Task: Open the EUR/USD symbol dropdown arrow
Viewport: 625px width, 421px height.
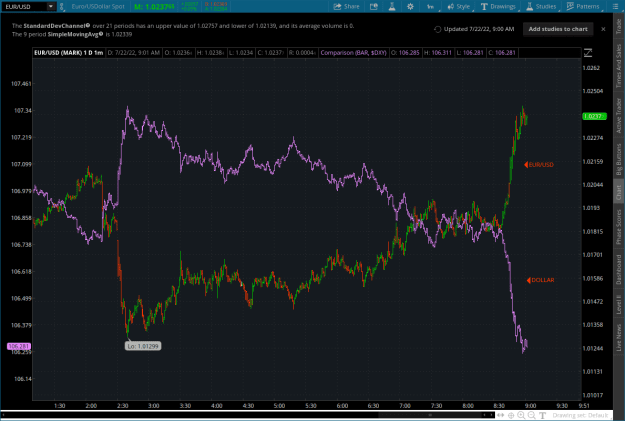Action: pyautogui.click(x=51, y=6)
